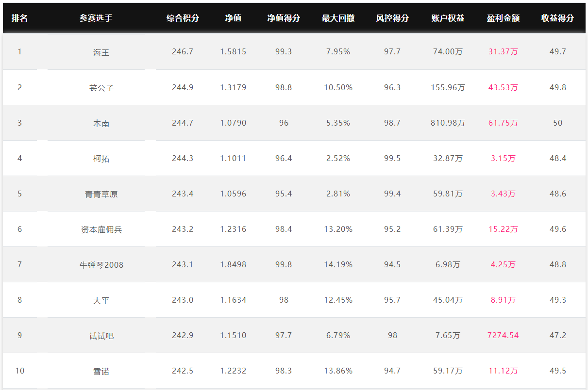Image resolution: width=588 pixels, height=390 pixels.
Task: Click contestant name 青青草原
Action: (101, 194)
